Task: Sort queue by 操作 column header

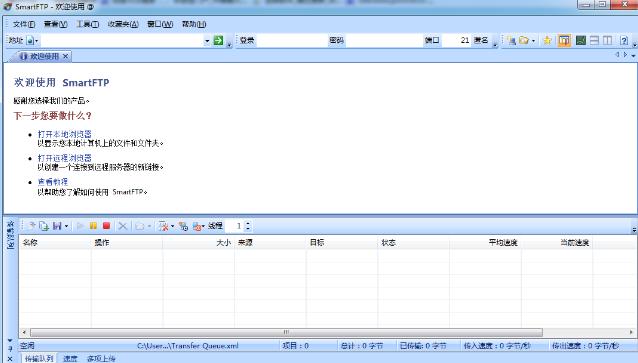Action: tap(127, 243)
